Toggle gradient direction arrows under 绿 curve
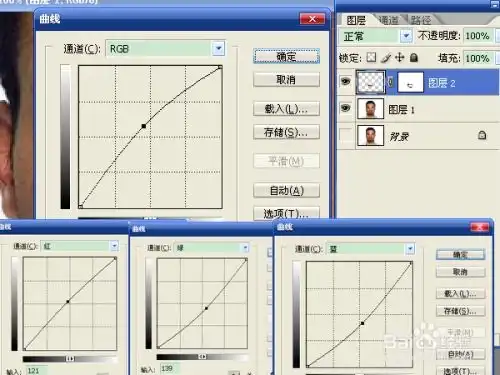500x375 pixels. pos(202,357)
